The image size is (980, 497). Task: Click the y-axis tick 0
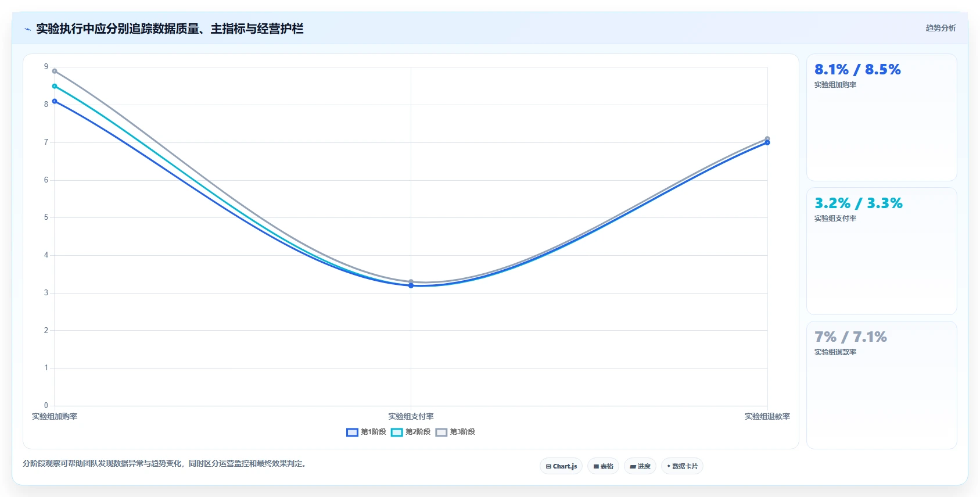click(x=46, y=406)
